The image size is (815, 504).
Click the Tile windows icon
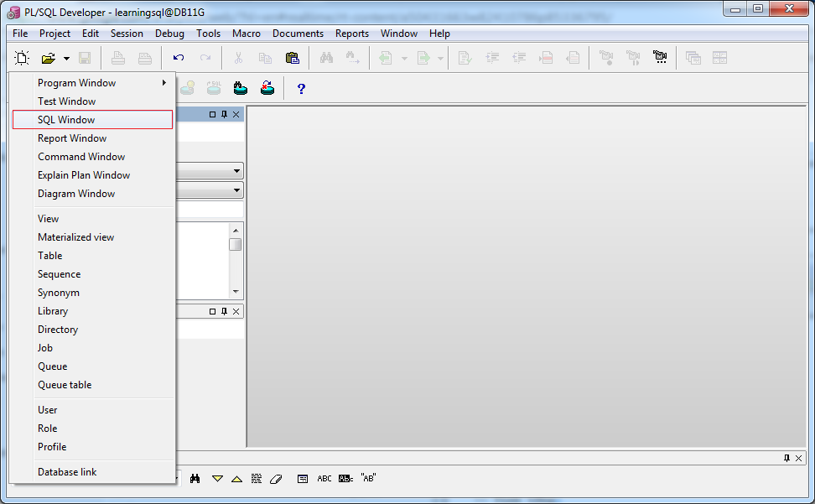tap(720, 58)
